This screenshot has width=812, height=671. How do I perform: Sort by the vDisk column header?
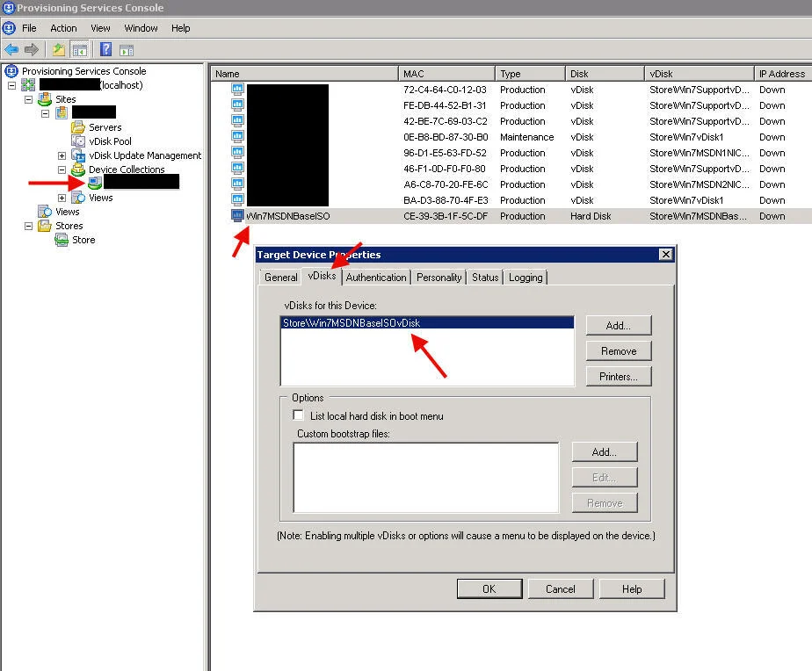[x=700, y=74]
